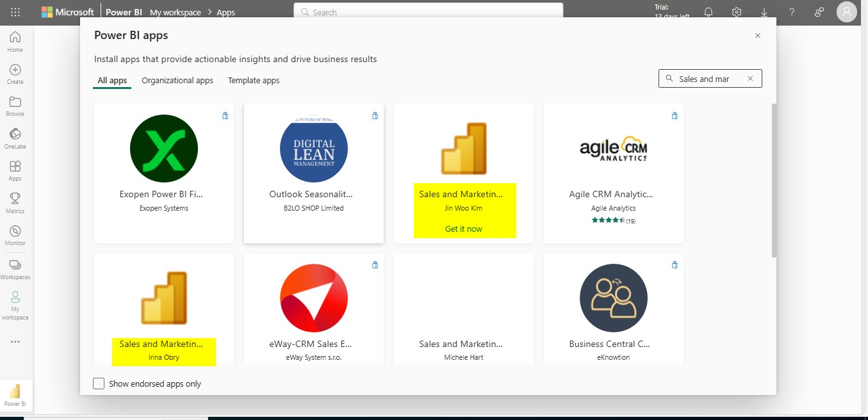Toggle Show endorsed apps only checkbox

pos(99,384)
